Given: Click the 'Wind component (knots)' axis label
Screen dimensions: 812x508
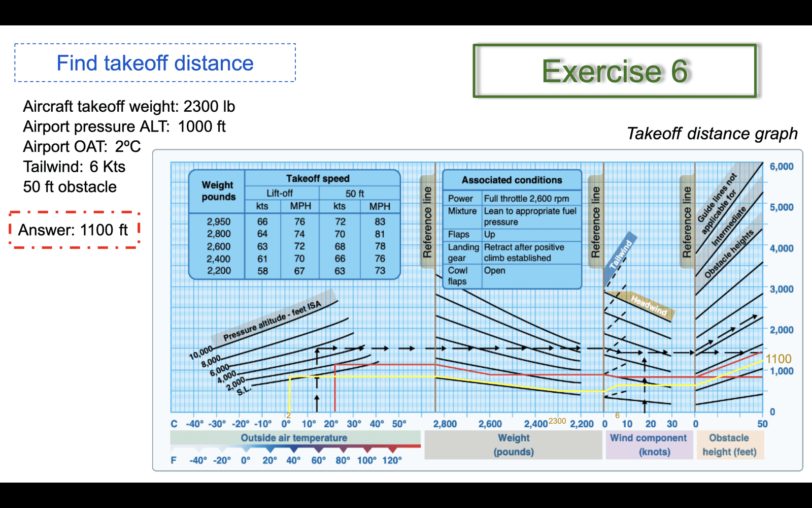Looking at the screenshot, I should click(x=649, y=444).
